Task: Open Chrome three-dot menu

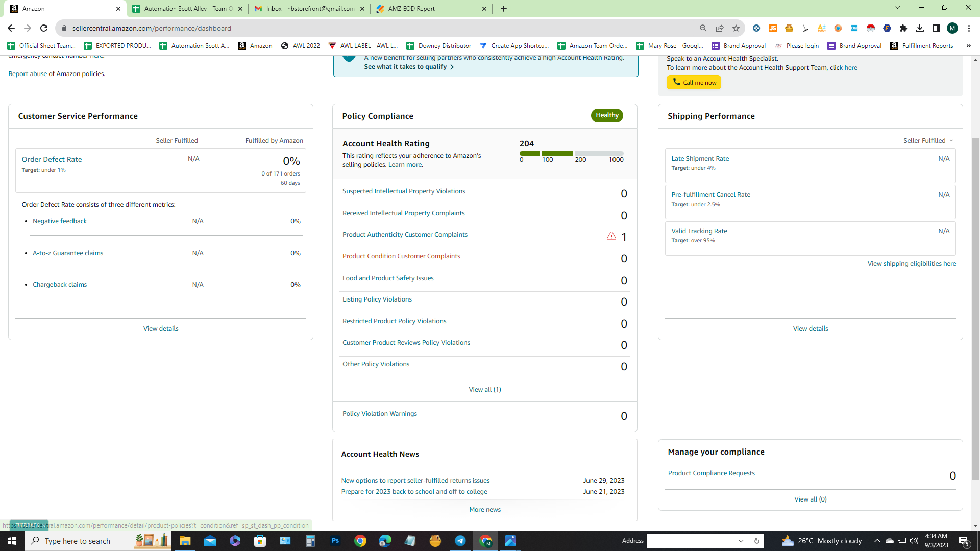Action: [x=969, y=28]
